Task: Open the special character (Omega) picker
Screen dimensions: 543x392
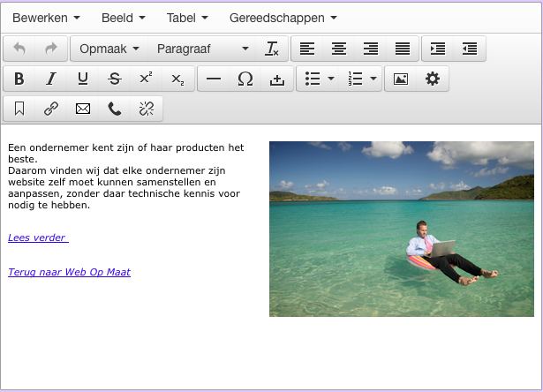Action: (x=245, y=79)
